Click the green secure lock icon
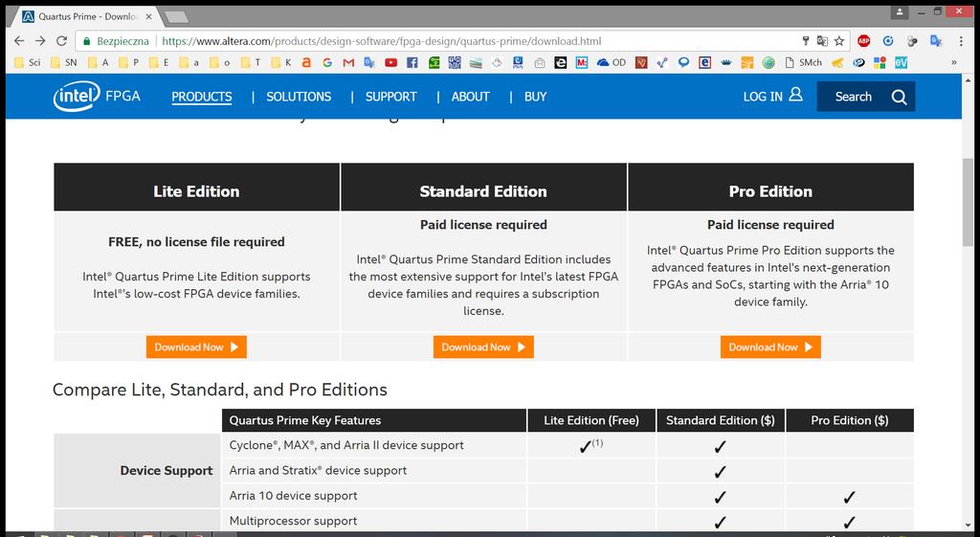 86,41
